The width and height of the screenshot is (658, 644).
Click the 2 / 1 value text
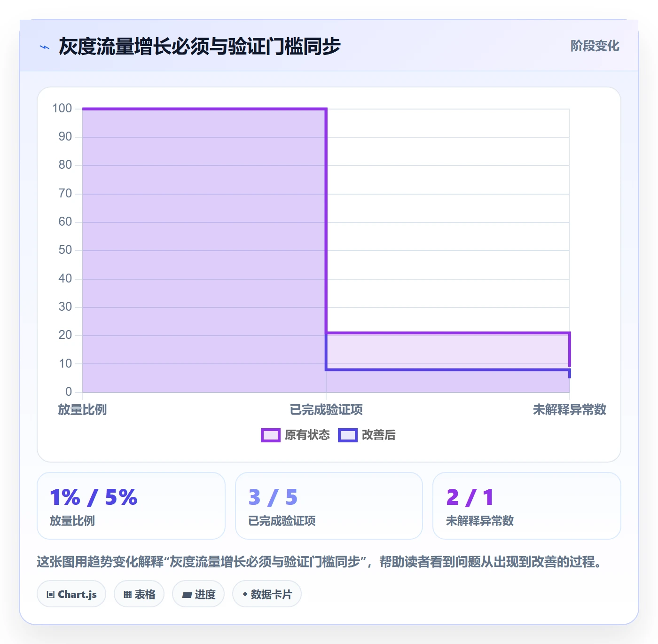pos(470,497)
